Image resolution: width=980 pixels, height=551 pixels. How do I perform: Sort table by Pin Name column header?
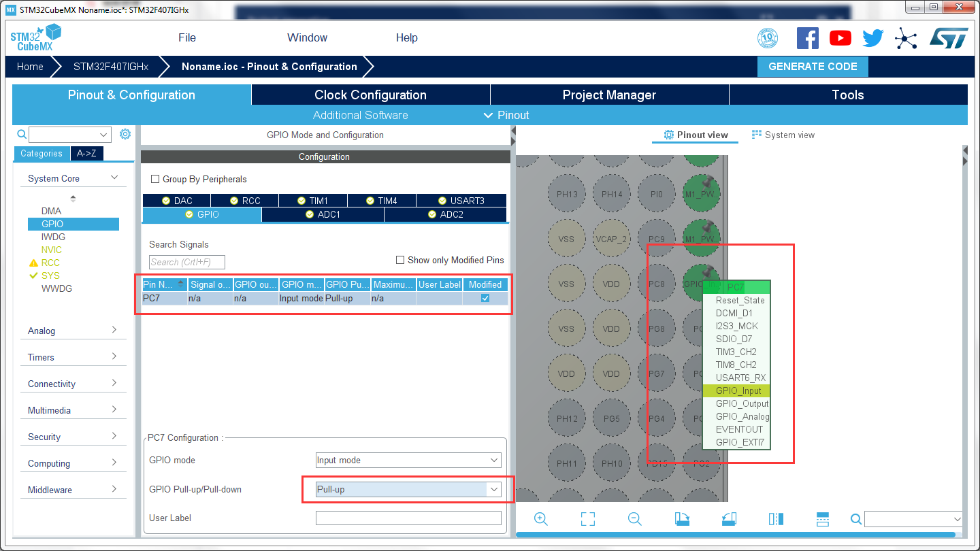[x=164, y=284]
